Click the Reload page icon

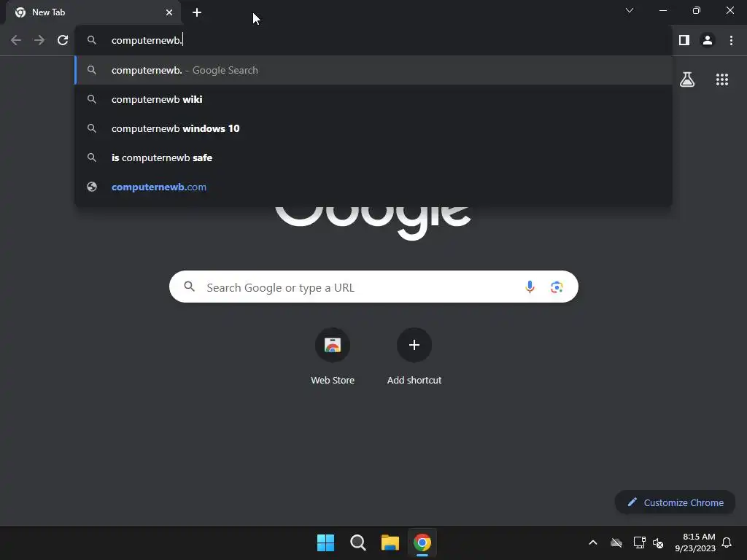63,40
